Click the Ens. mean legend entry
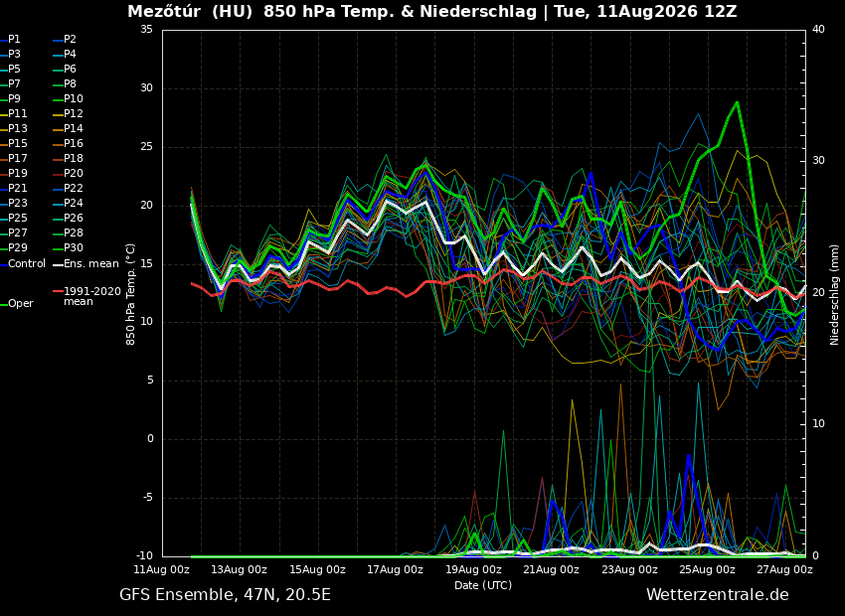 (x=85, y=264)
